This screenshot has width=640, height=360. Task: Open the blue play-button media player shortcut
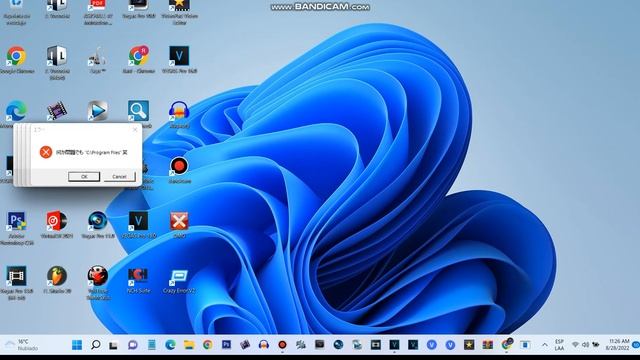coord(98,111)
